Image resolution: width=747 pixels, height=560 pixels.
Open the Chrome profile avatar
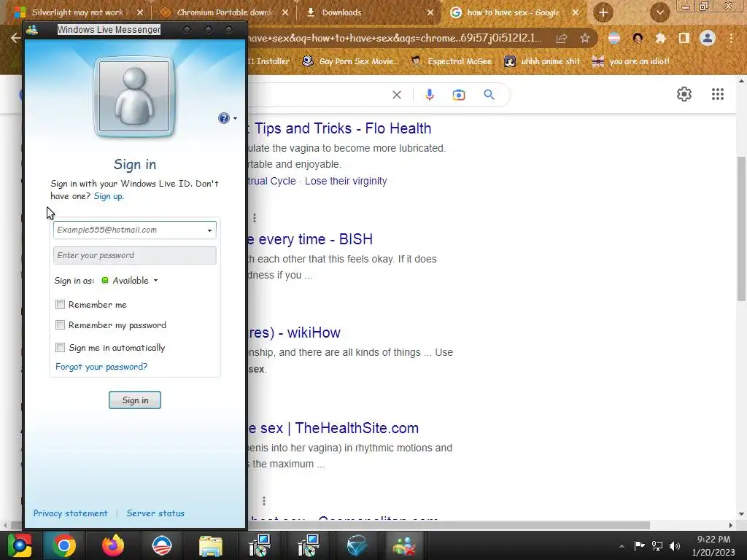(708, 38)
